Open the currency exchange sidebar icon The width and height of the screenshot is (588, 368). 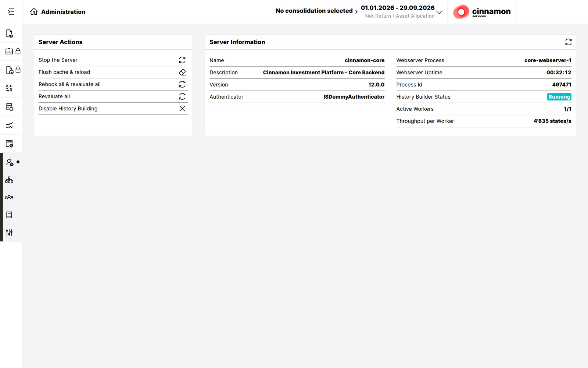pyautogui.click(x=9, y=88)
